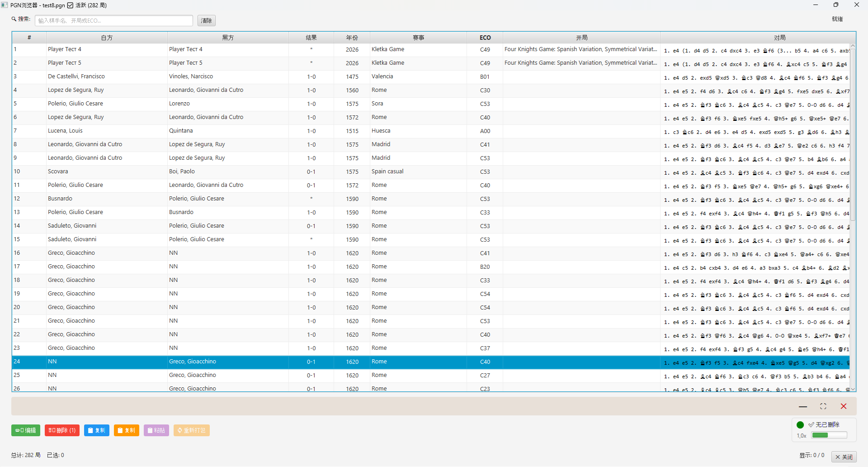Expand the beige panel with fullscreen icon
The height and width of the screenshot is (467, 868).
pos(823,406)
